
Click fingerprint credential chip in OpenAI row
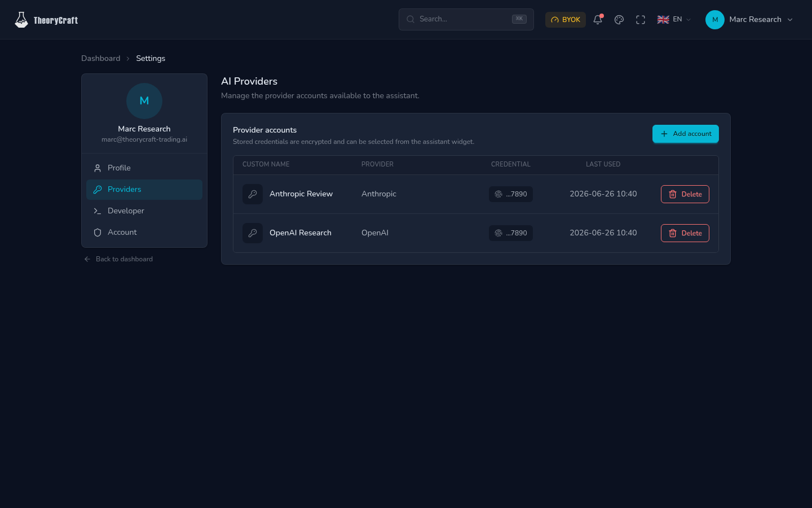point(511,233)
